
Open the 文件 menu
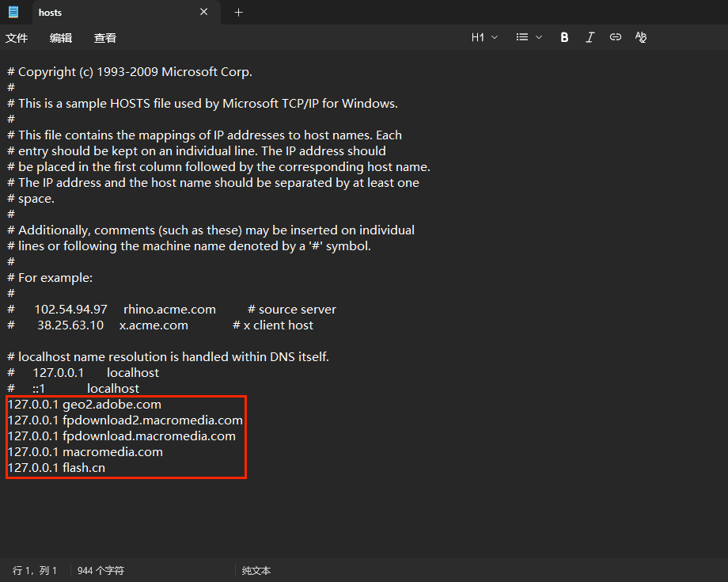click(17, 38)
